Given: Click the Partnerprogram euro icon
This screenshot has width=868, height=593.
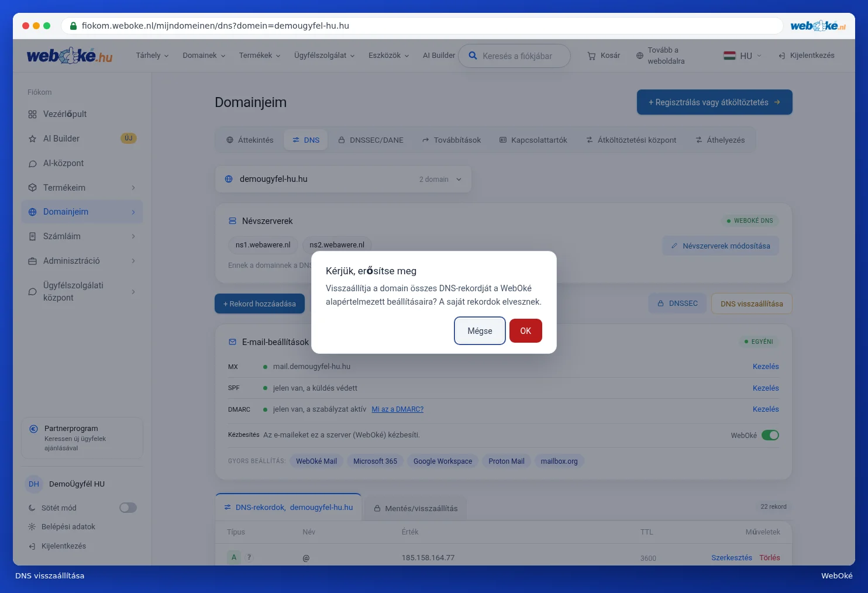Looking at the screenshot, I should coord(33,429).
